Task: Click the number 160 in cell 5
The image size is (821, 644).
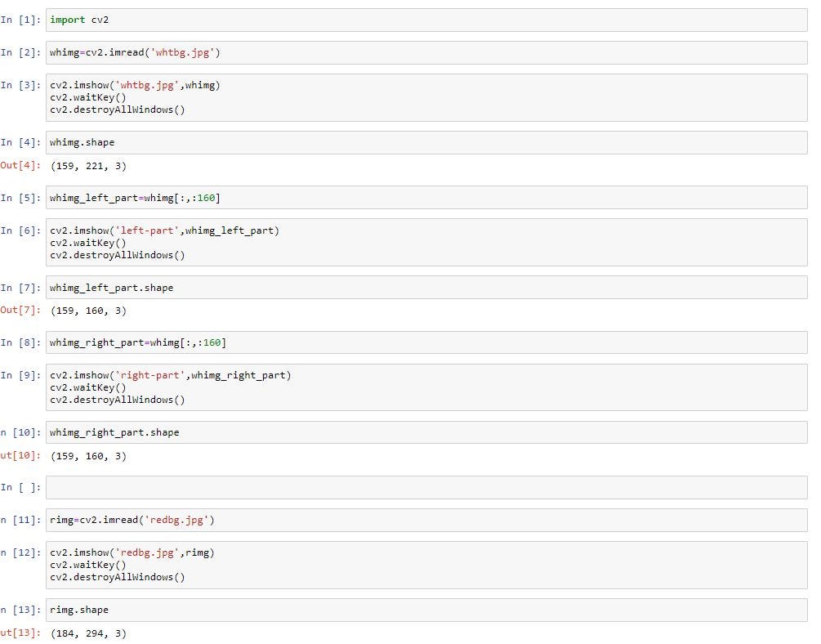Action: point(206,198)
